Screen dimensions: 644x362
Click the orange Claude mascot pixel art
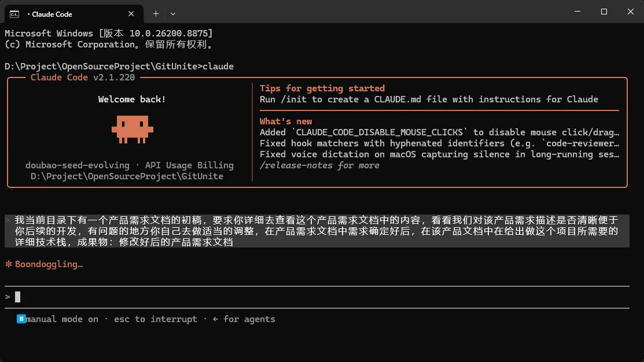(x=133, y=130)
